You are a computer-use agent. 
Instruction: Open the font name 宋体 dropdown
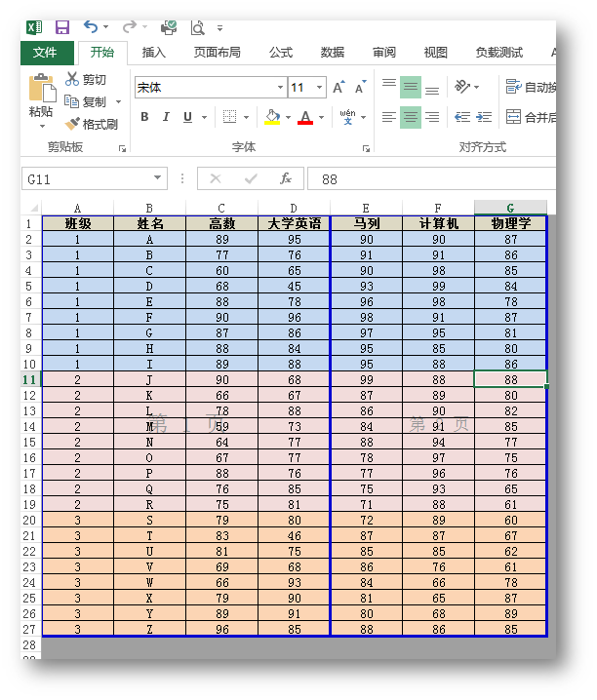pos(280,87)
